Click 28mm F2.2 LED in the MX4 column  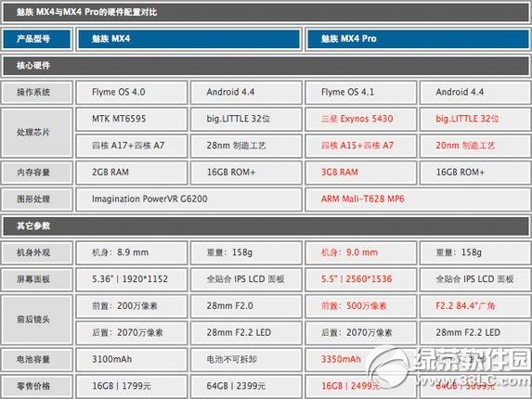246,333
